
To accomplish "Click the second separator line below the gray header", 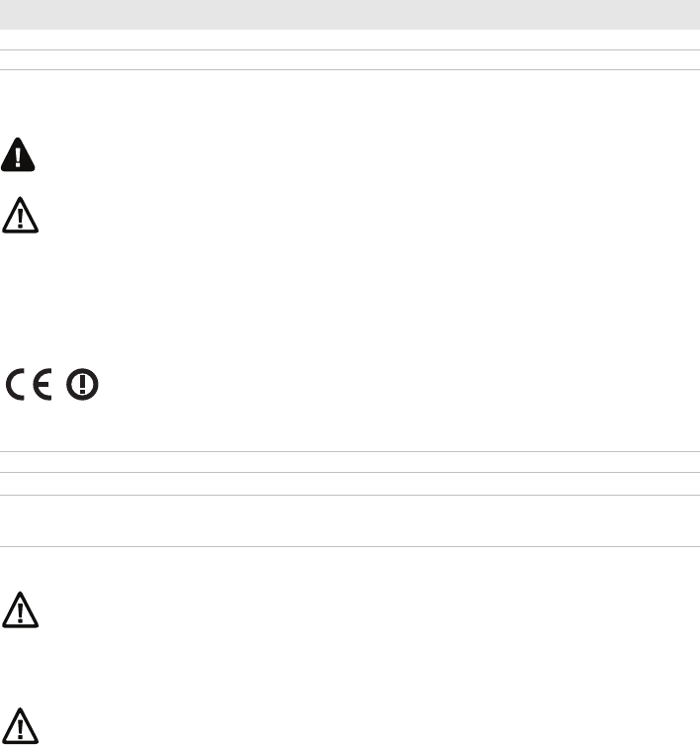I will pos(350,70).
